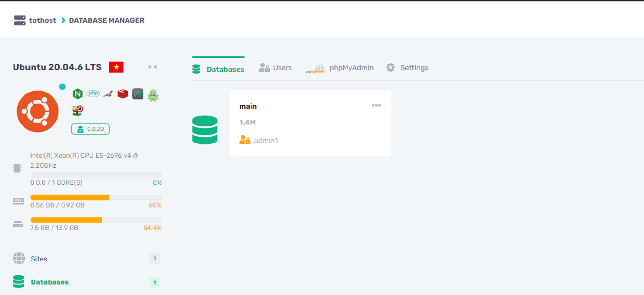Click the Redis red stack icon
This screenshot has width=644, height=295.
pos(123,94)
